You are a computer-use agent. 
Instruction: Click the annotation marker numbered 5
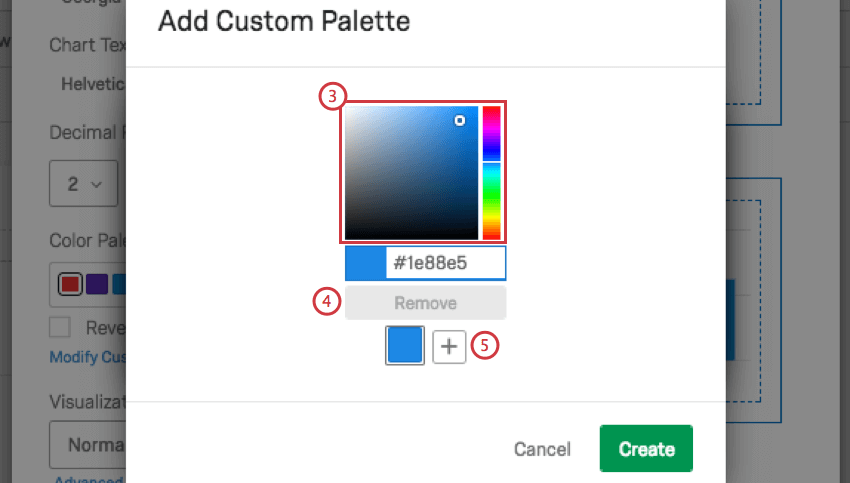485,346
